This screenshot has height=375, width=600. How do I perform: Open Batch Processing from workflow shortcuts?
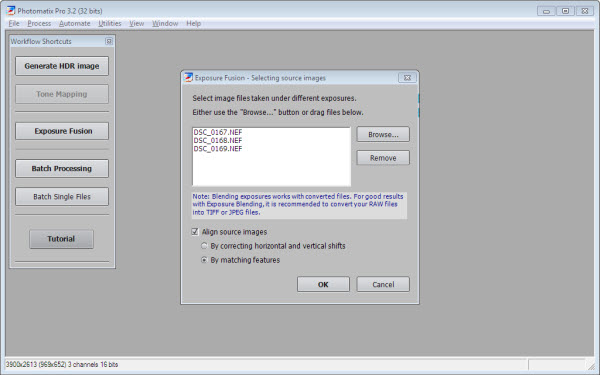tap(62, 168)
